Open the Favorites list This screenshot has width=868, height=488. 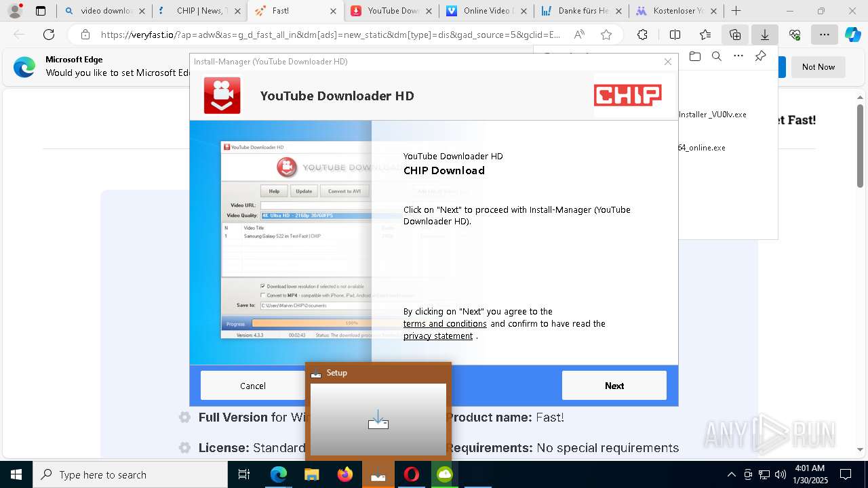[x=705, y=35]
